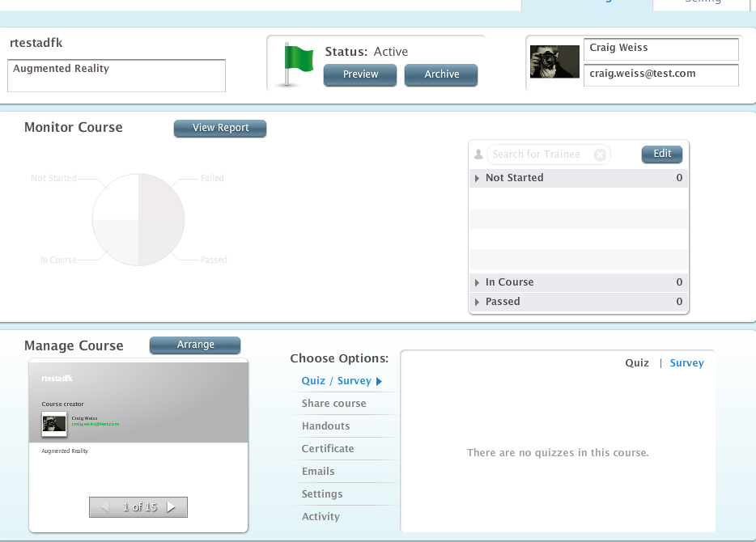Clear the trainee search field

(600, 155)
